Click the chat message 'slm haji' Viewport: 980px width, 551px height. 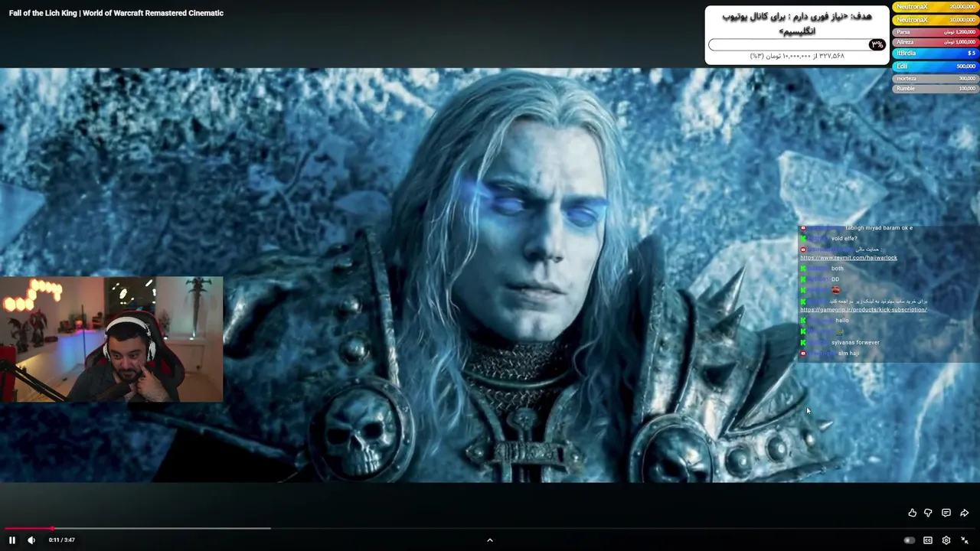pyautogui.click(x=848, y=354)
